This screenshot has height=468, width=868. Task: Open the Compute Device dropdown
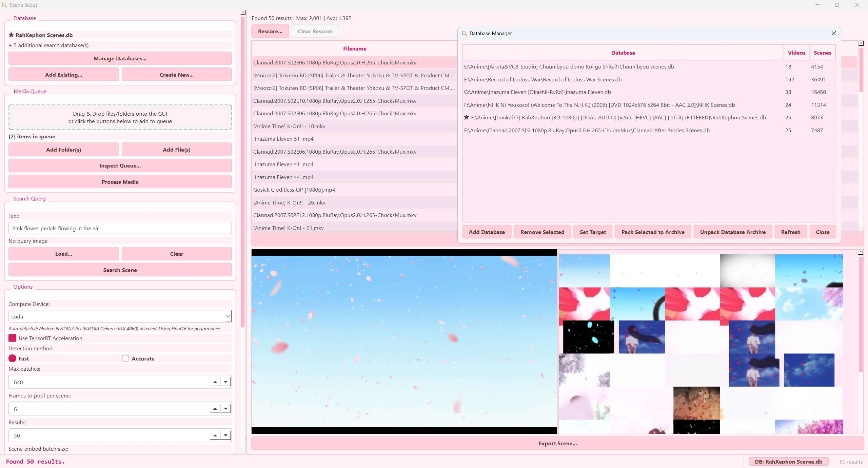pos(120,316)
